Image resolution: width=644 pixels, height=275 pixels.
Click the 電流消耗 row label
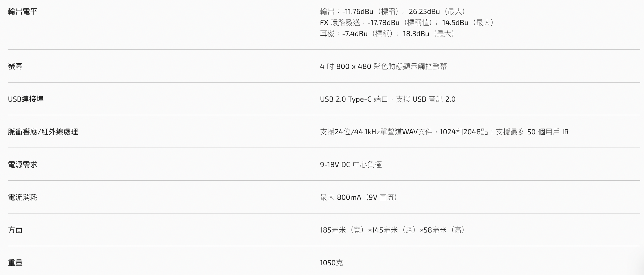pos(23,197)
